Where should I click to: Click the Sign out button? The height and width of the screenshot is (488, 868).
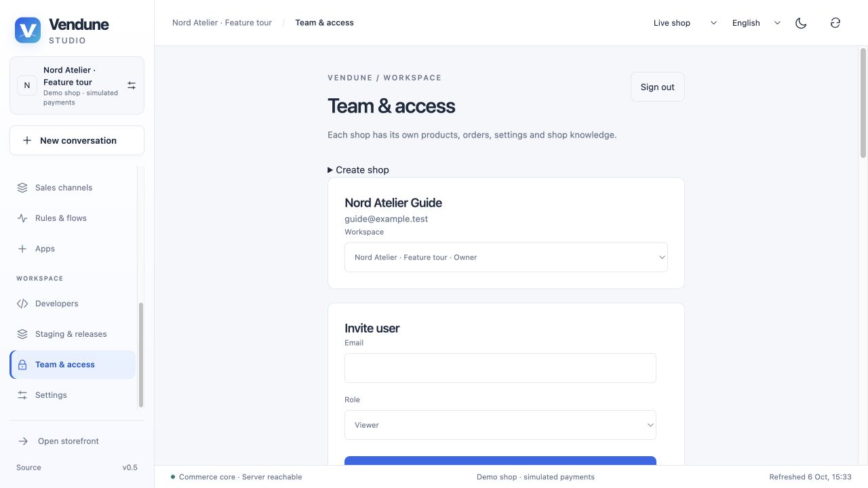[658, 87]
